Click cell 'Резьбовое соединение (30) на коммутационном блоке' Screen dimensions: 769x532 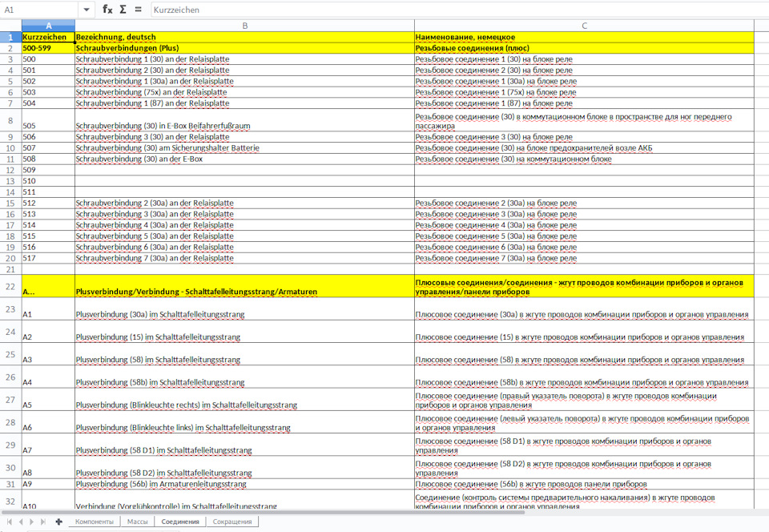point(584,159)
